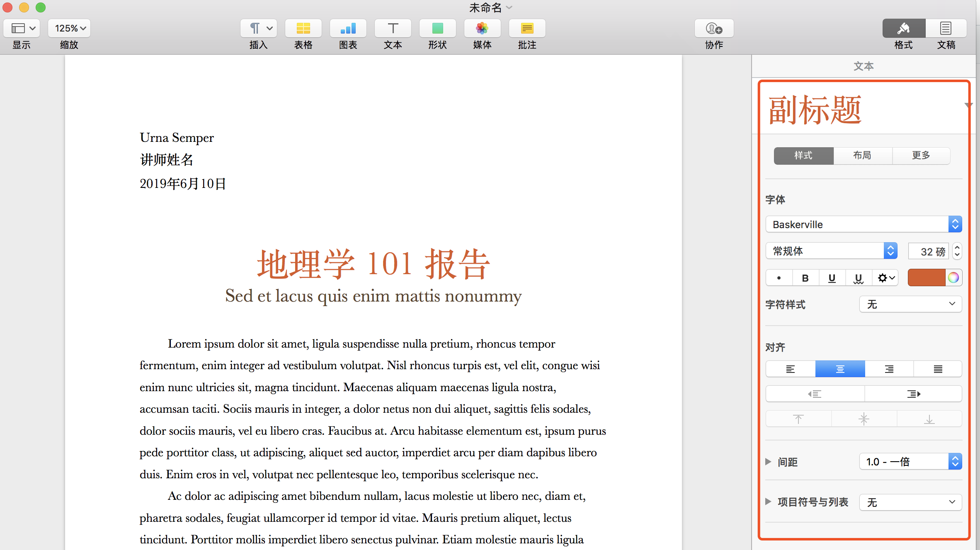Click the orange text color swatch
The height and width of the screenshot is (550, 980).
(x=927, y=278)
